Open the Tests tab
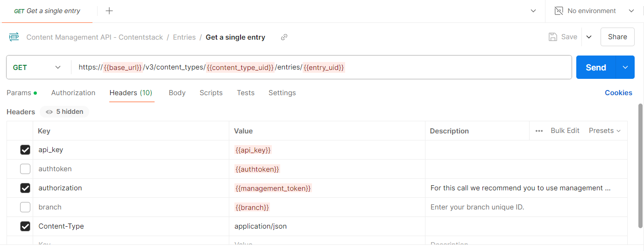This screenshot has height=251, width=644. pos(246,93)
